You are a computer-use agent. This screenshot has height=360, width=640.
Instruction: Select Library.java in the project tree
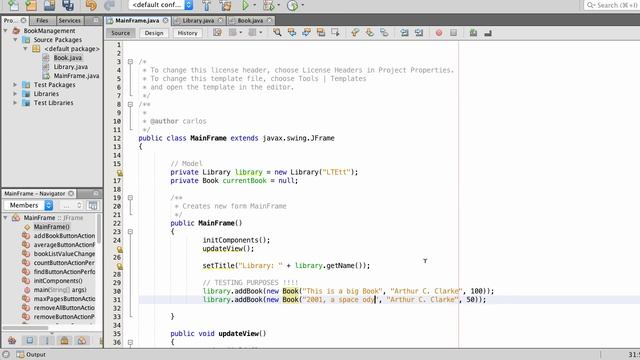click(70, 67)
